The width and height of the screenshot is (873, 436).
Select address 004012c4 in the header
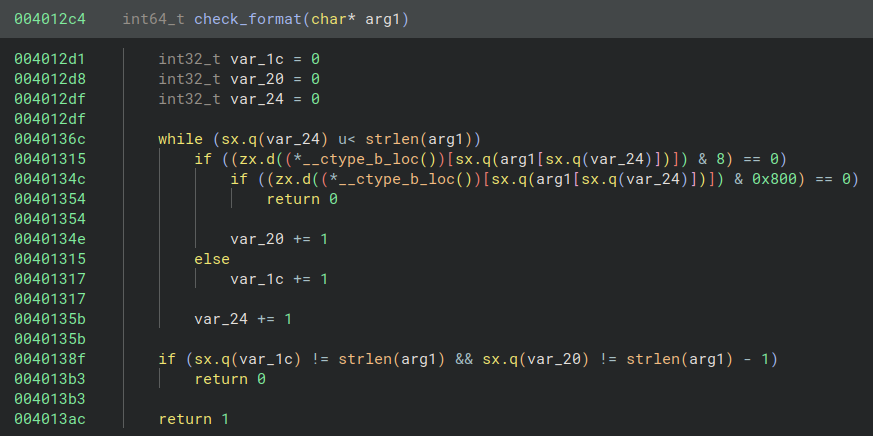[x=50, y=20]
